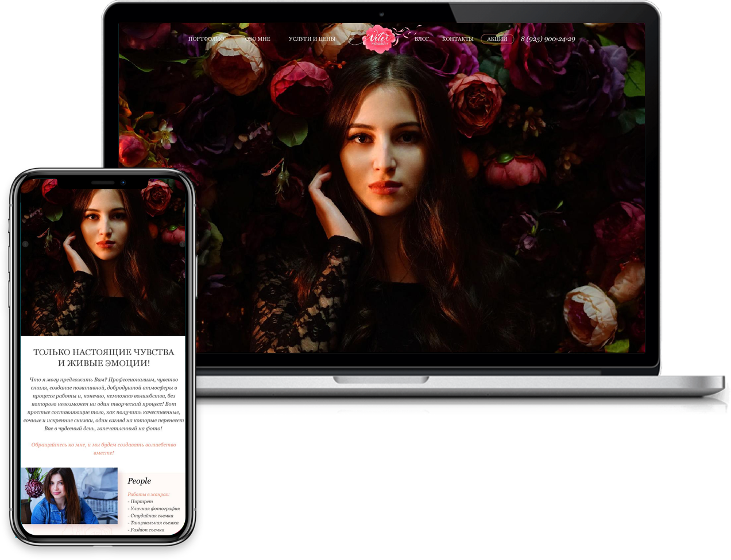Click the pink Veter logo in the header
Image resolution: width=731 pixels, height=560 pixels.
click(378, 39)
